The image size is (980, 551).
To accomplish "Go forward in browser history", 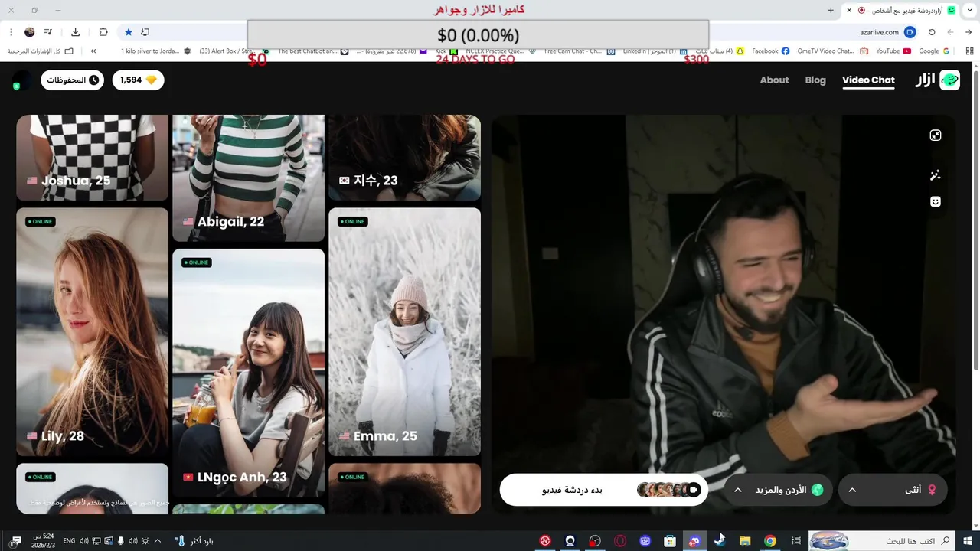I will pos(950,32).
